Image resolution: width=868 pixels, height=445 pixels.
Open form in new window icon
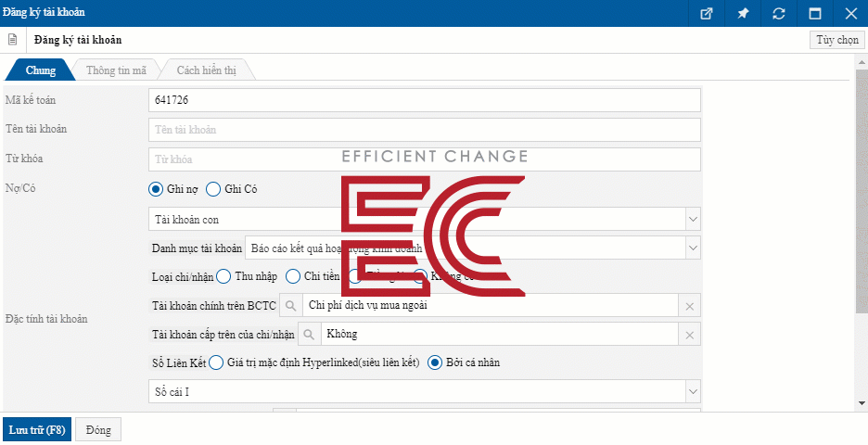tap(706, 13)
